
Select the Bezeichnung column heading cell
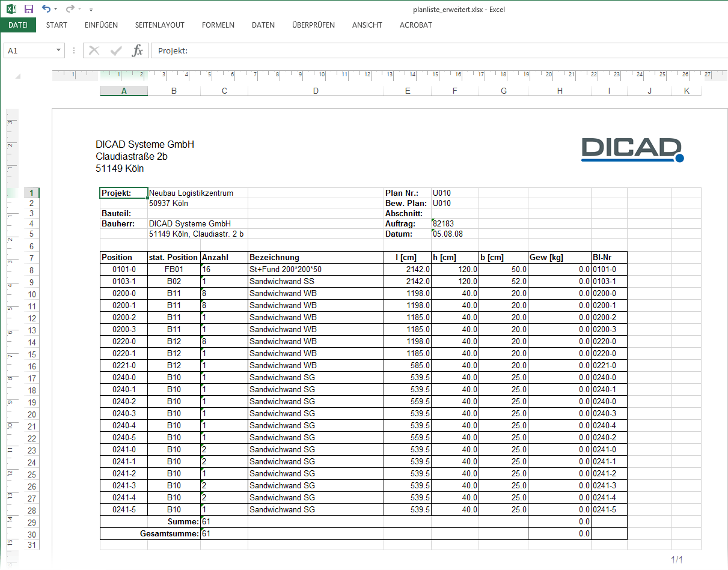[316, 257]
